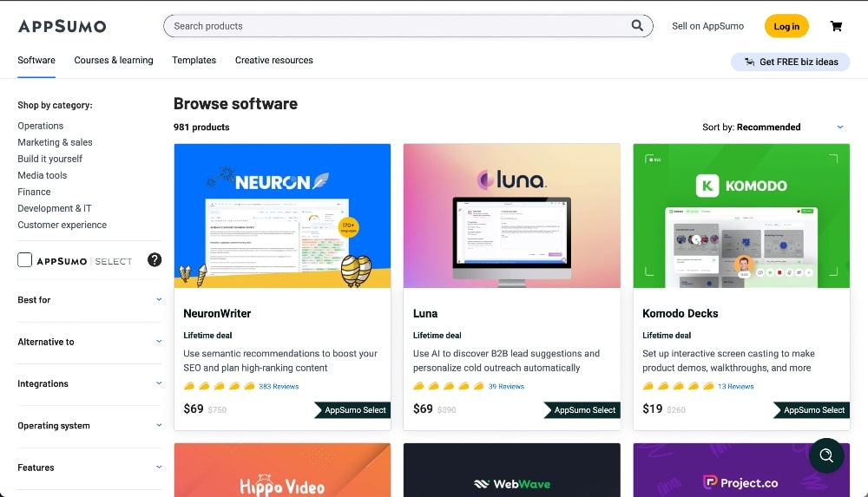Open the 13 Reviews link
The height and width of the screenshot is (497, 868).
736,386
